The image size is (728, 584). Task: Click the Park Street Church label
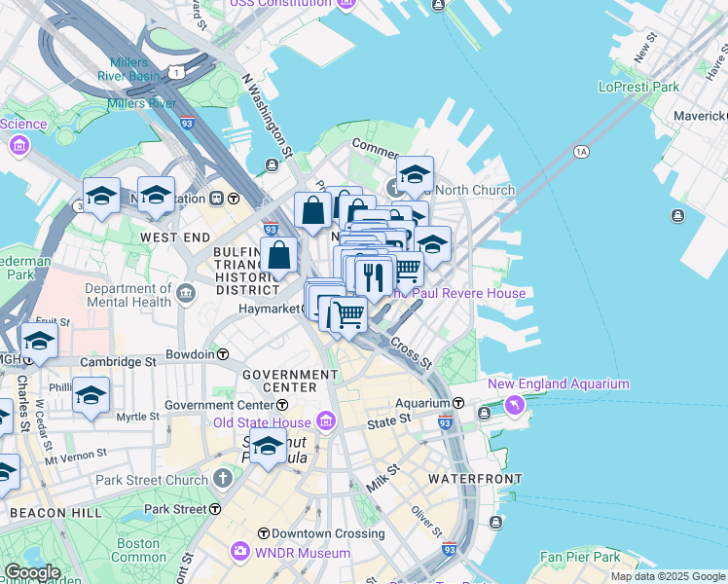coord(152,480)
